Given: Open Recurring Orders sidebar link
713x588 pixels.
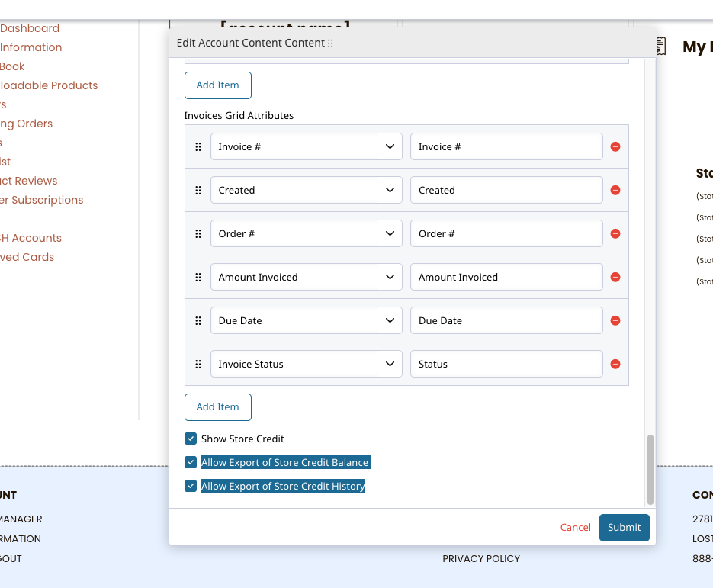Looking at the screenshot, I should click(27, 124).
